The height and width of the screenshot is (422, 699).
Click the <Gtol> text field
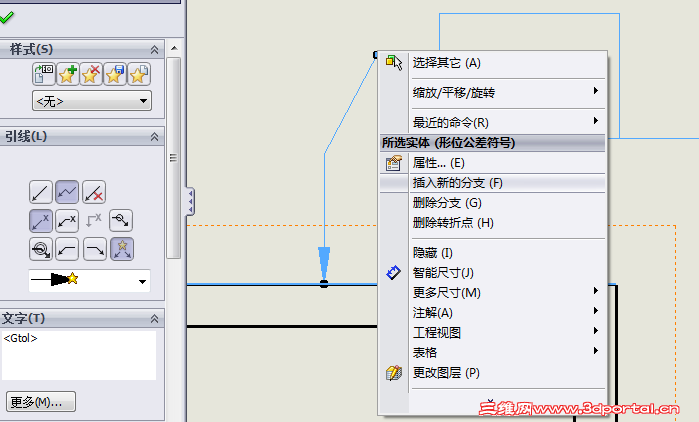pyautogui.click(x=79, y=355)
